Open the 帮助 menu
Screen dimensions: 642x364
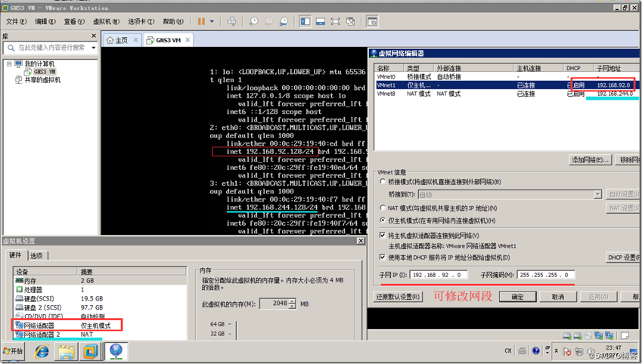click(172, 21)
